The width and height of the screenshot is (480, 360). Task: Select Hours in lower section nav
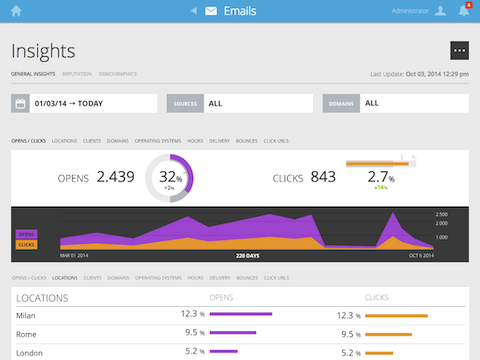point(195,278)
